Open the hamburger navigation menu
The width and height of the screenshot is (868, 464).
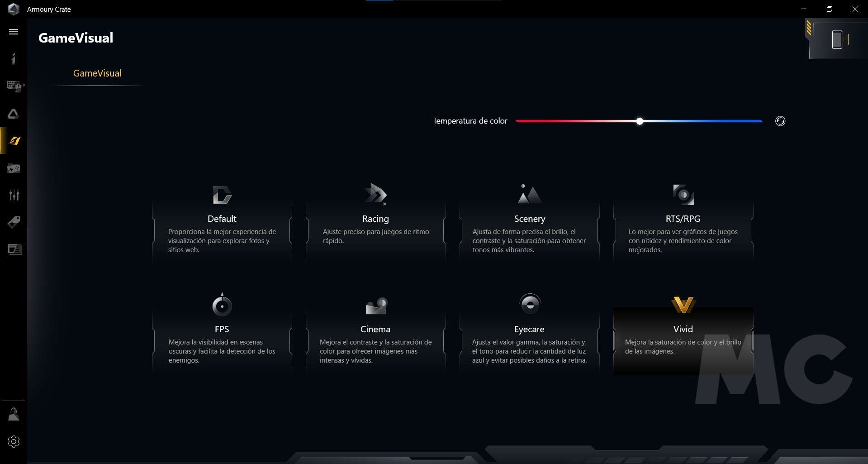coord(14,32)
